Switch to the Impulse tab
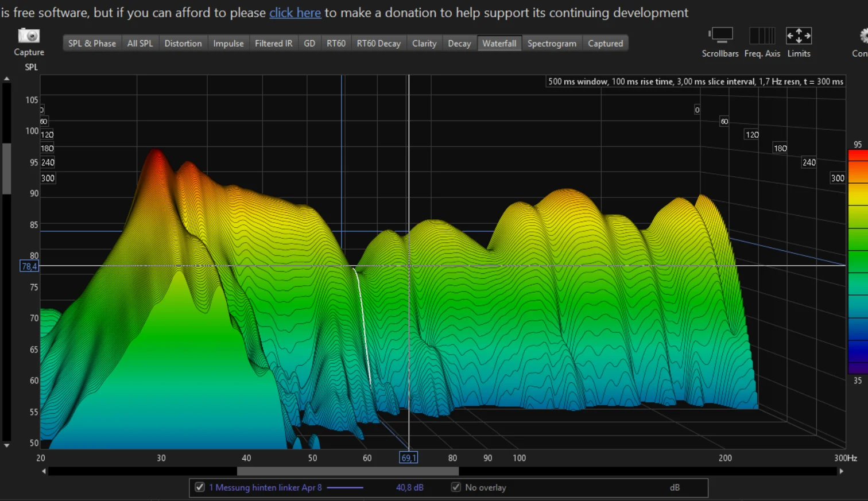 click(228, 43)
